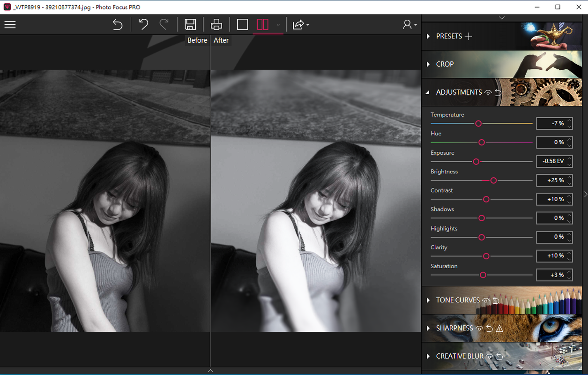Reset Sharpness settings

(x=489, y=328)
